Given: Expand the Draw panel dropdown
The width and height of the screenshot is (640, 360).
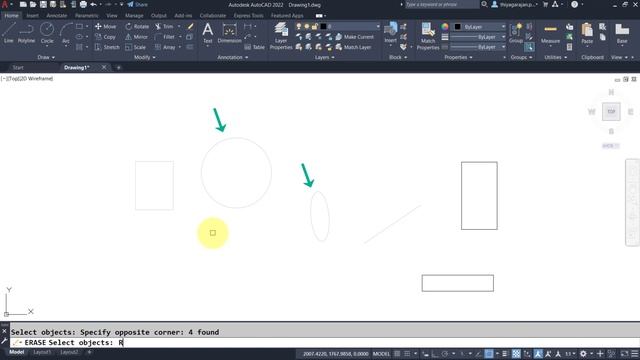Looking at the screenshot, I should [46, 58].
